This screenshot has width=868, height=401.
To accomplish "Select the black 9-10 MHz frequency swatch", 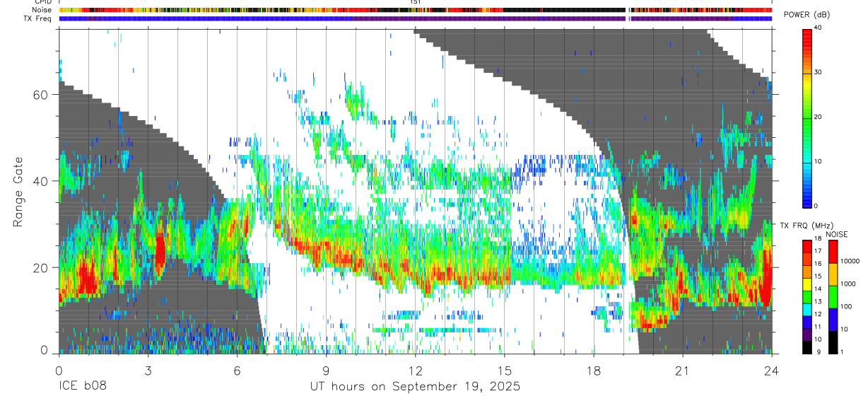I will pyautogui.click(x=807, y=347).
